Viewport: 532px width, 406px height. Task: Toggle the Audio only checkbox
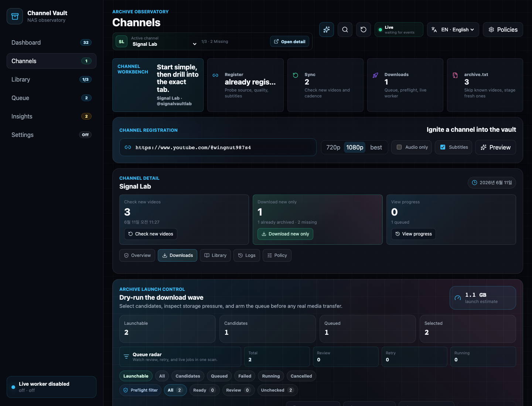click(x=399, y=147)
